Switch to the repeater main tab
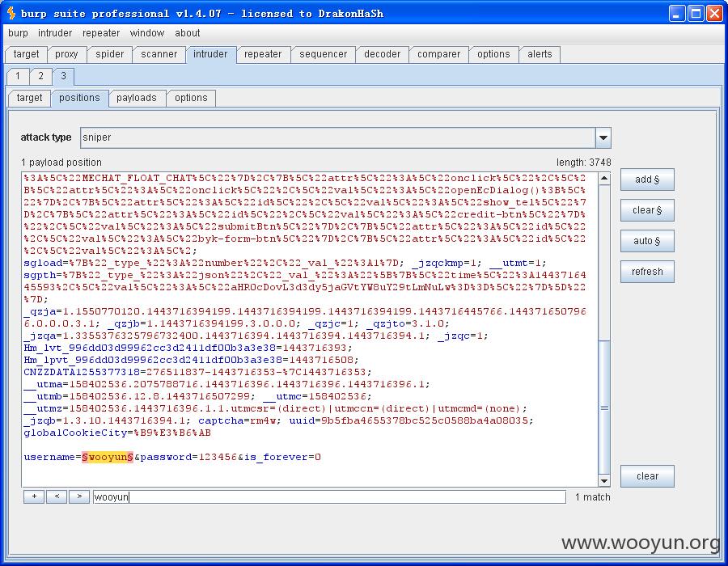The image size is (728, 566). point(263,54)
